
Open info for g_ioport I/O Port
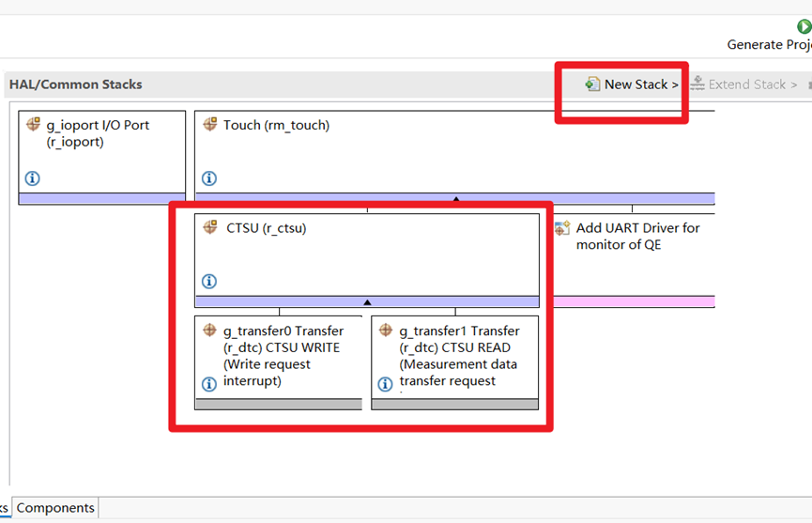pyautogui.click(x=32, y=178)
